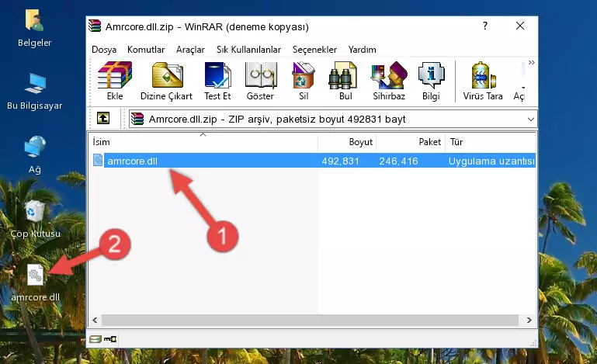The image size is (597, 364).
Task: Open the Dosya menu
Action: click(104, 50)
